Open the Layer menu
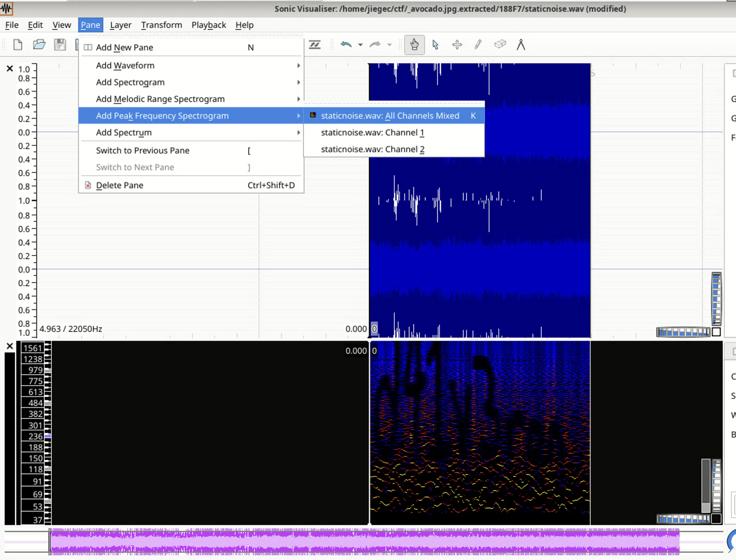Image resolution: width=736 pixels, height=560 pixels. [121, 25]
